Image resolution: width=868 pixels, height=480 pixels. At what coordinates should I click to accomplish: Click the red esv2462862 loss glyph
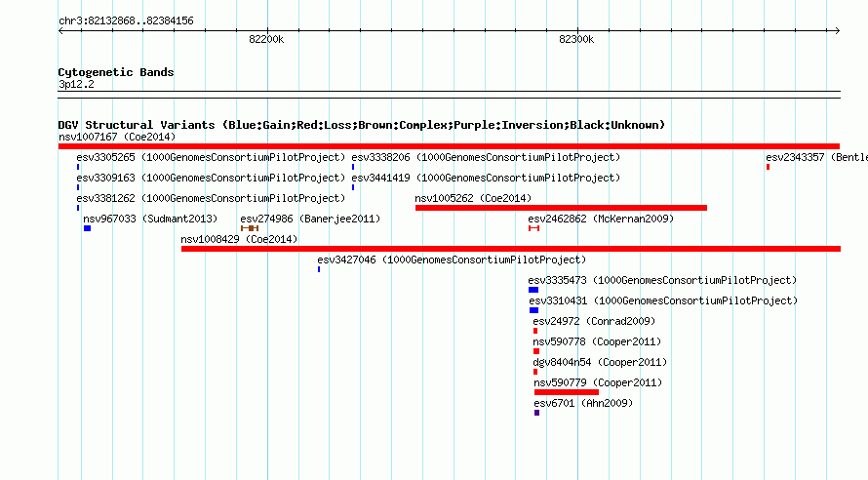click(x=533, y=228)
